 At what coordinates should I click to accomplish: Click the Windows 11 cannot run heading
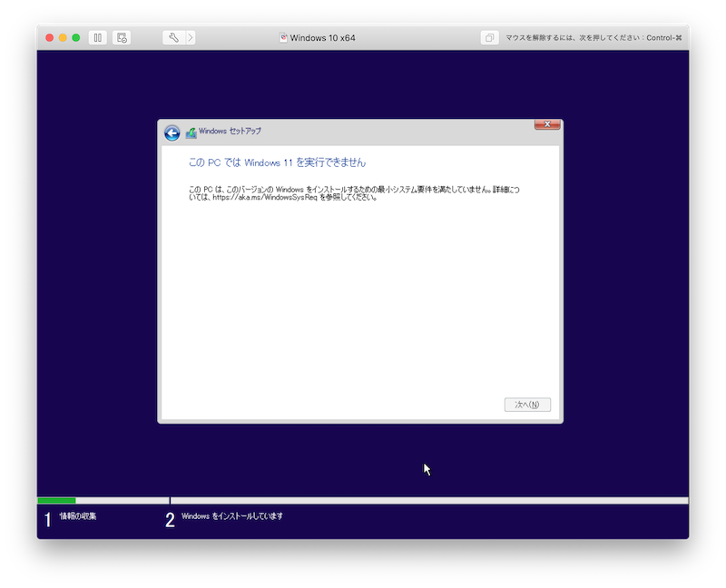tap(277, 162)
